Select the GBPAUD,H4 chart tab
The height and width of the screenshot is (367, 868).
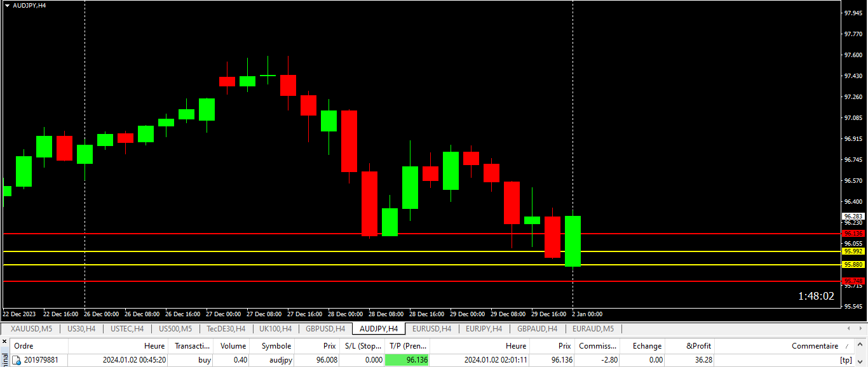[537, 328]
